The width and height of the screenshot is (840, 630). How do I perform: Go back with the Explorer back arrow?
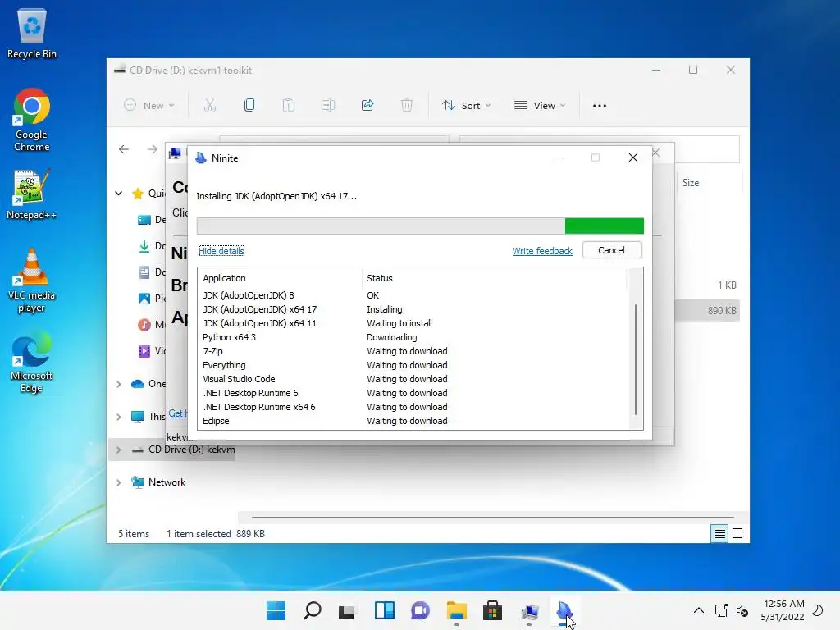coord(124,149)
